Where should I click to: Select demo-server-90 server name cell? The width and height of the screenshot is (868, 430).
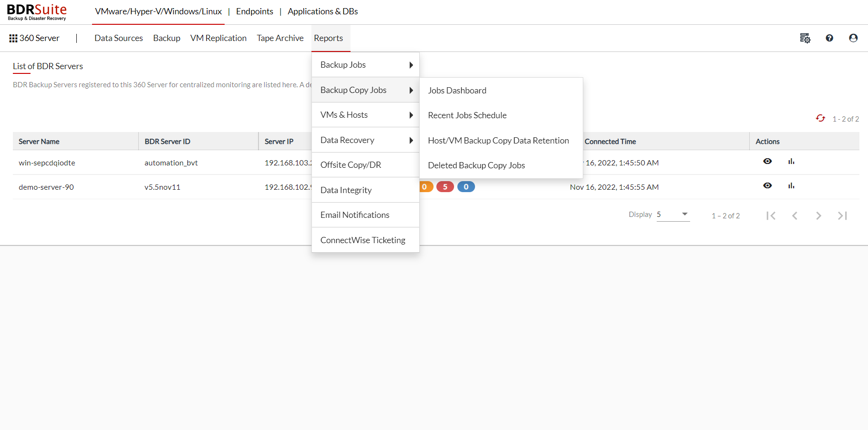(x=46, y=187)
